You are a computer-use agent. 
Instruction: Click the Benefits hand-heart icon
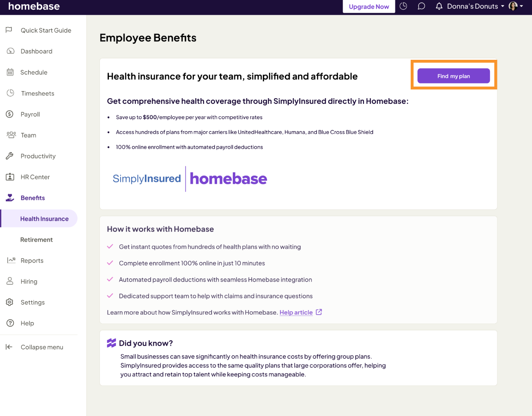(x=10, y=197)
